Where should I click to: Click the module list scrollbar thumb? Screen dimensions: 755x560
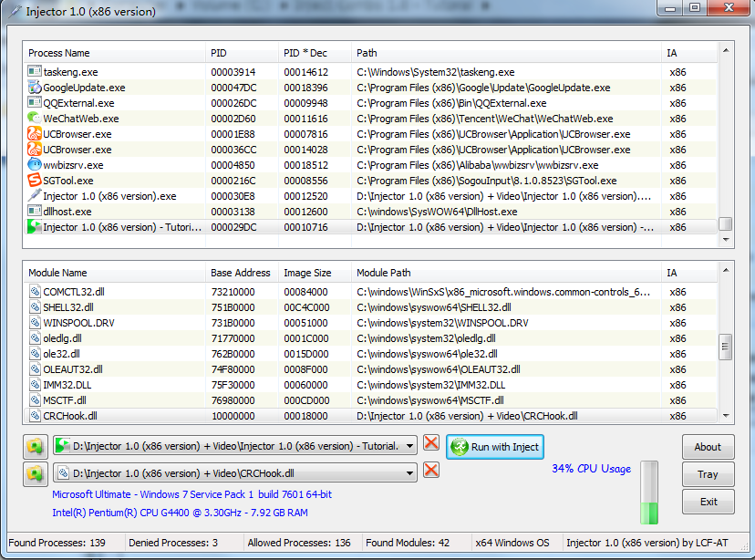726,347
